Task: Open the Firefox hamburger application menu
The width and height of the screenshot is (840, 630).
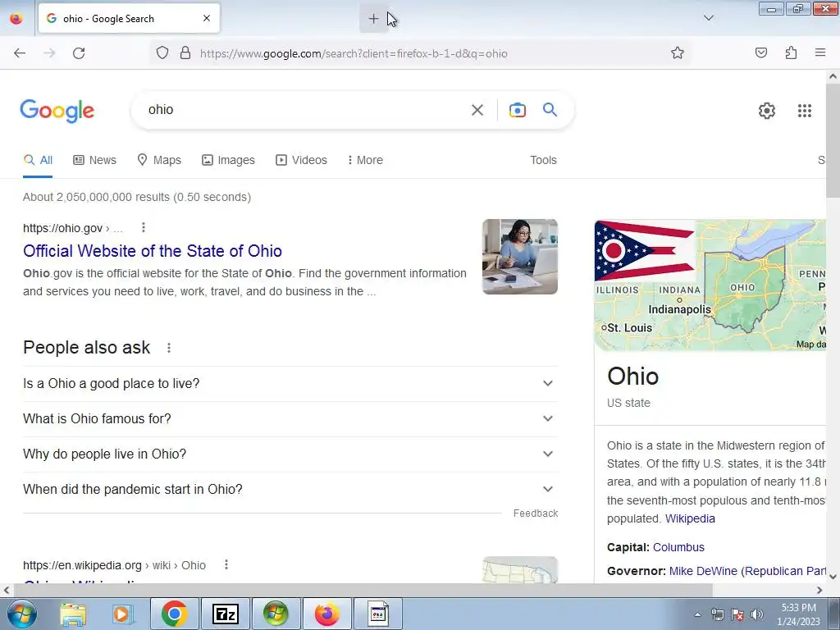Action: (820, 53)
